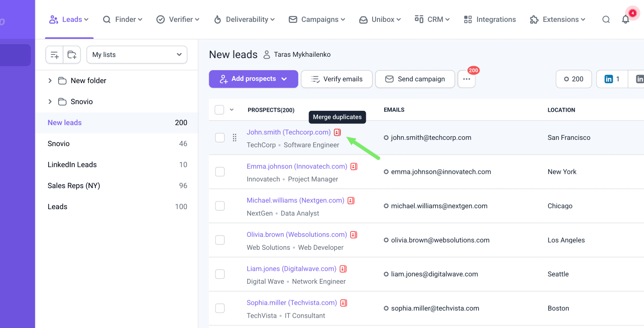Viewport: 644px width, 328px height.
Task: Click the add new list icon
Action: (55, 55)
